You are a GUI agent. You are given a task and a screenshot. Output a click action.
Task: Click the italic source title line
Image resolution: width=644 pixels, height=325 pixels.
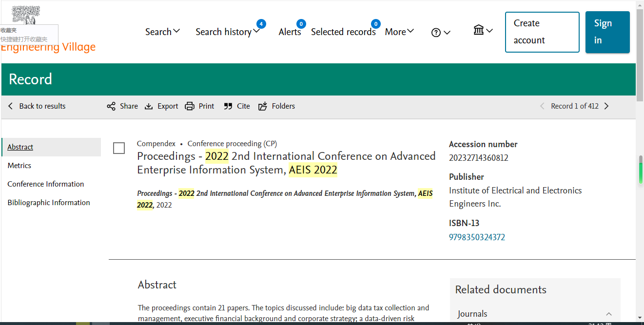tap(285, 199)
